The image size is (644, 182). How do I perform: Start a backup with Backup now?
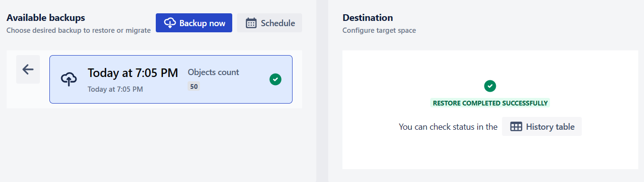click(194, 23)
